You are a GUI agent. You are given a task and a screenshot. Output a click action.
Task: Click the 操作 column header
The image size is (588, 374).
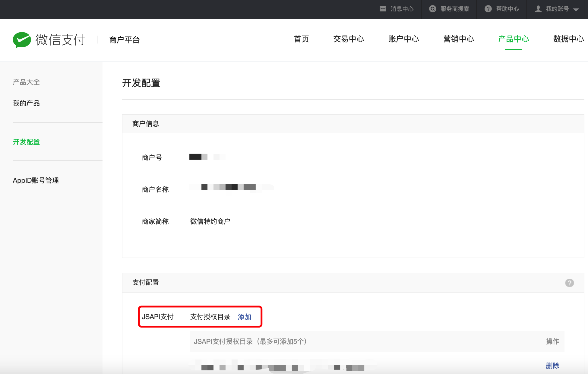(x=552, y=341)
